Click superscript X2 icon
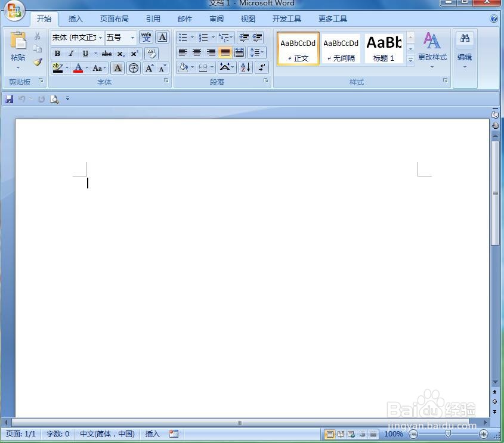Image resolution: width=504 pixels, height=443 pixels. coord(134,53)
